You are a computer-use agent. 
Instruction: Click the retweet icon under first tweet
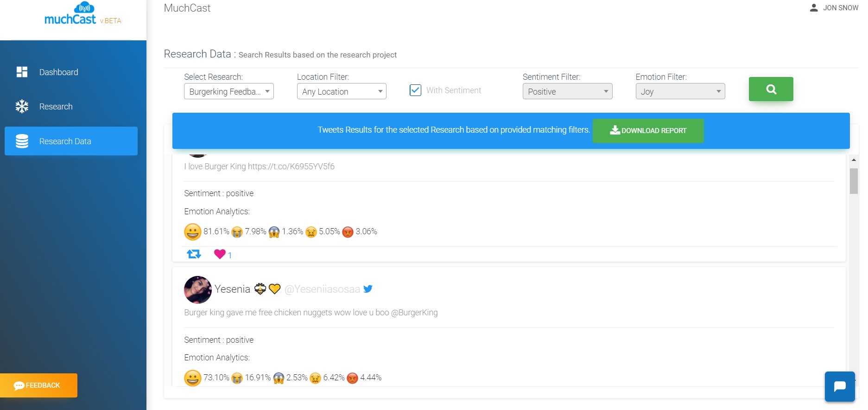[194, 254]
